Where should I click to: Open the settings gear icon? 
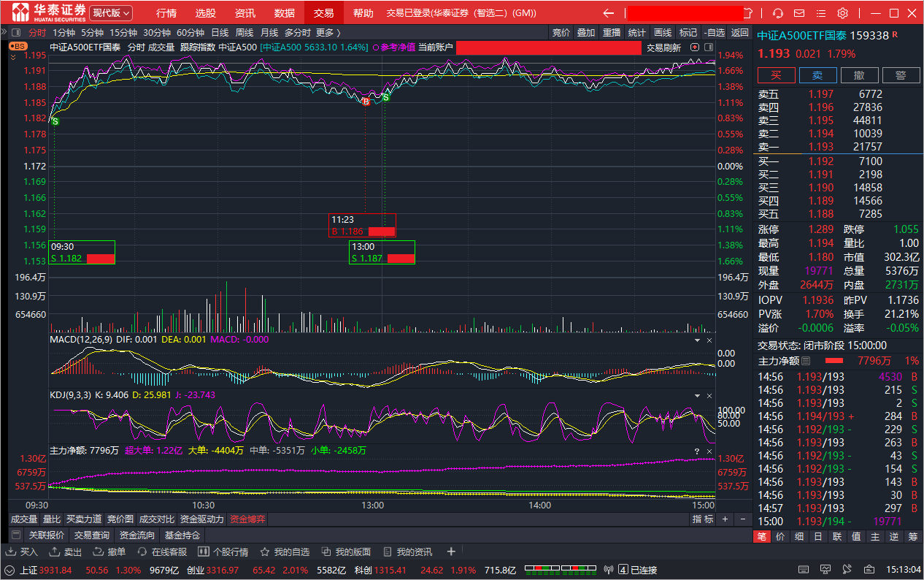click(843, 13)
